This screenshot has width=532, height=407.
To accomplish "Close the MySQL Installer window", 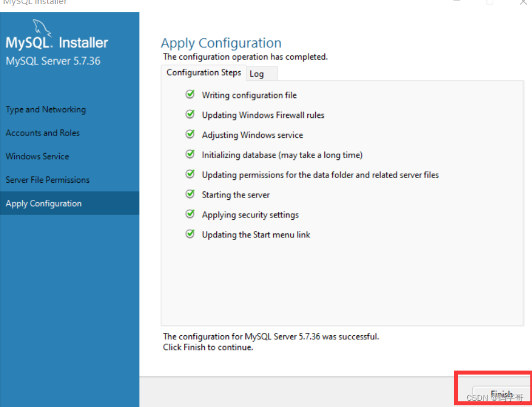I will click(523, 2).
